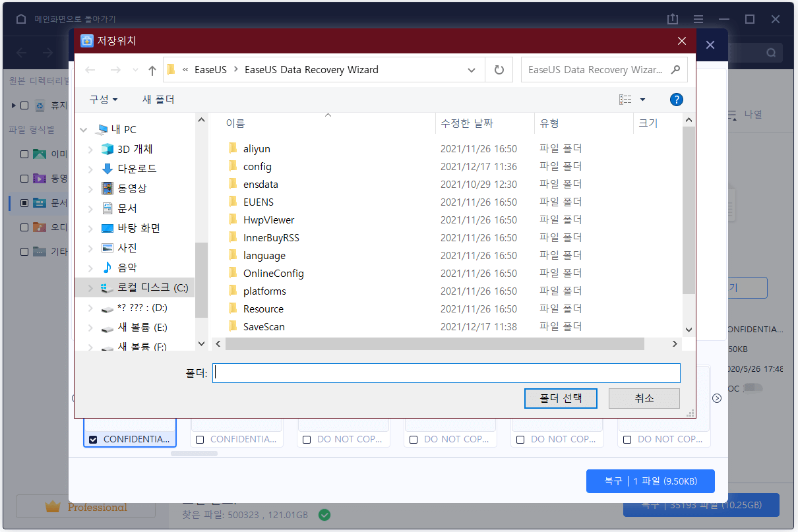Click the view layout icon
The width and height of the screenshot is (798, 532).
pos(625,100)
